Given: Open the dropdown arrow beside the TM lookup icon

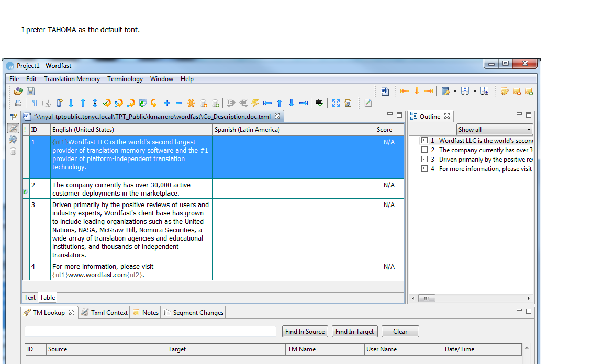Looking at the screenshot, I should click(455, 92).
